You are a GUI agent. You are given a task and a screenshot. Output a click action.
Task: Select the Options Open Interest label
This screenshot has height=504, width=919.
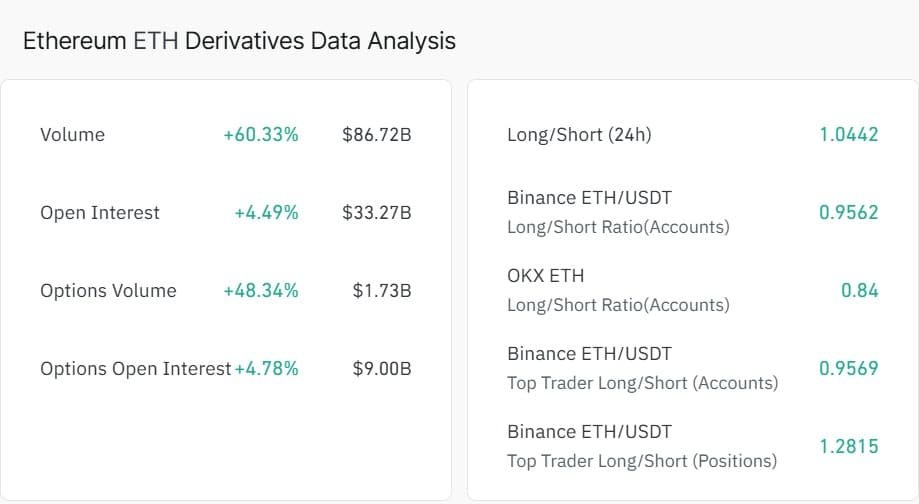(135, 369)
